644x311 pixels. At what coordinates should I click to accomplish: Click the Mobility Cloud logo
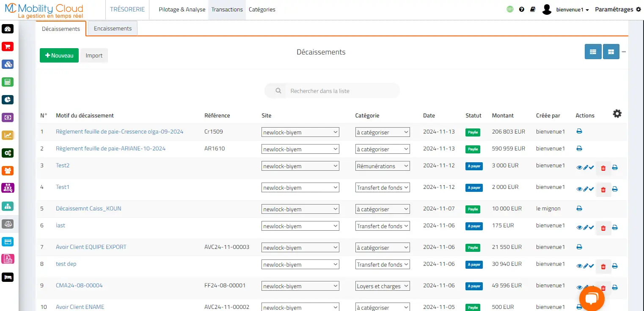[x=44, y=10]
